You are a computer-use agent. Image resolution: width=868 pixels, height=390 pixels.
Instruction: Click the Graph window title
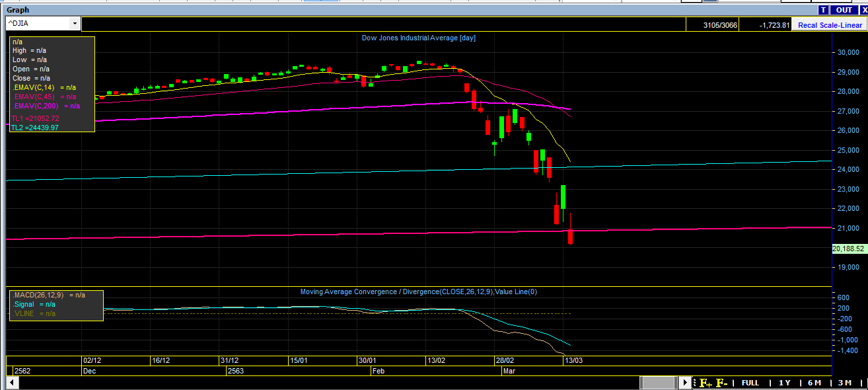pos(18,10)
